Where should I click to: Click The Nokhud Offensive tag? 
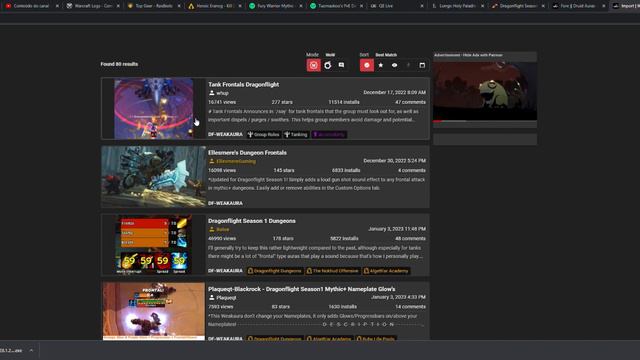pos(333,271)
